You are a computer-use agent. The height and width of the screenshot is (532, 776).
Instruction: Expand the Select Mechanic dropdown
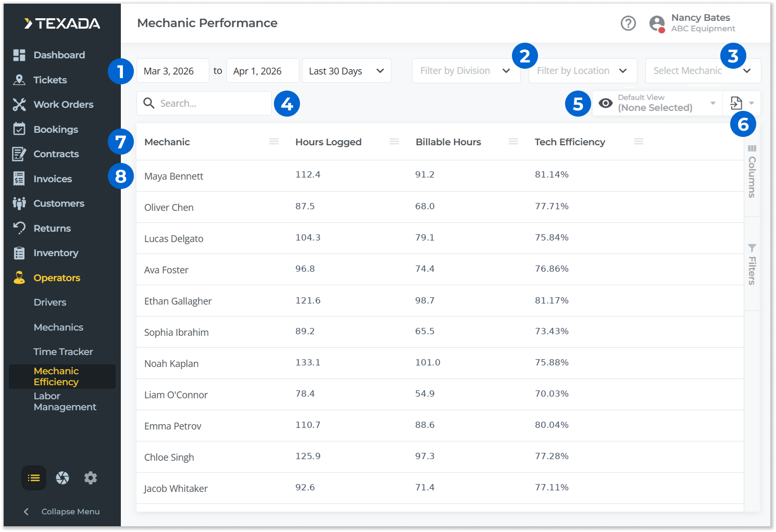702,71
